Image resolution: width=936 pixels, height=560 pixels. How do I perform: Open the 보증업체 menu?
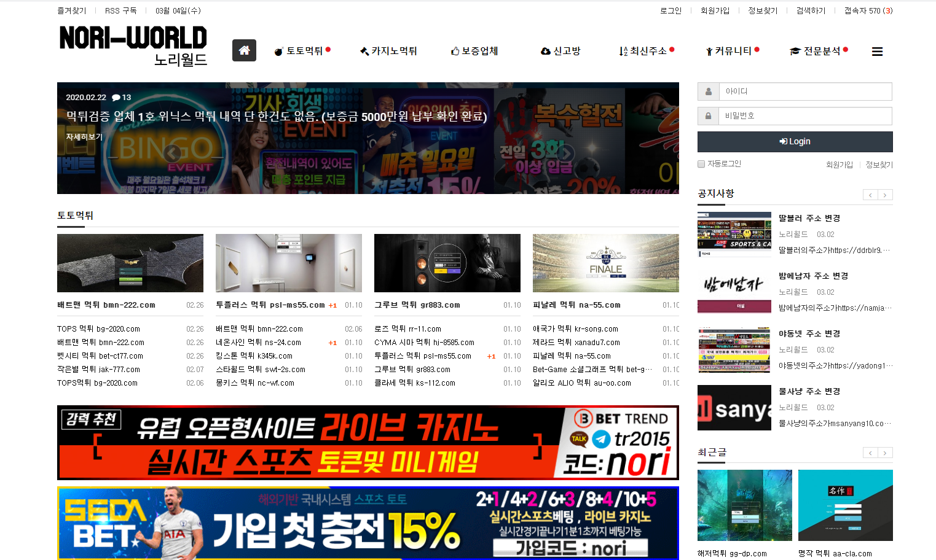(x=474, y=51)
